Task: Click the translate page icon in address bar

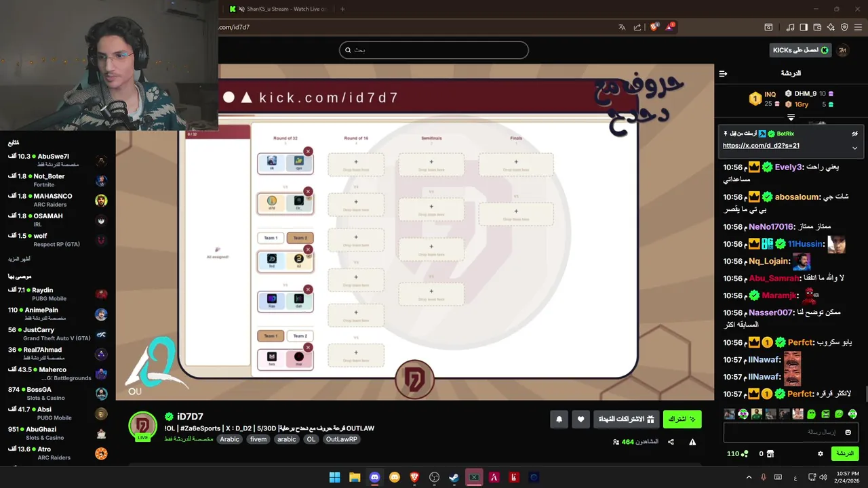Action: tap(622, 27)
